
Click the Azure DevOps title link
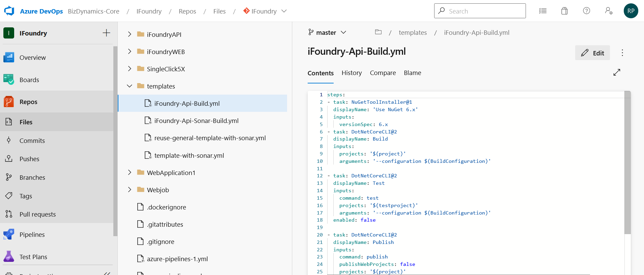(41, 11)
